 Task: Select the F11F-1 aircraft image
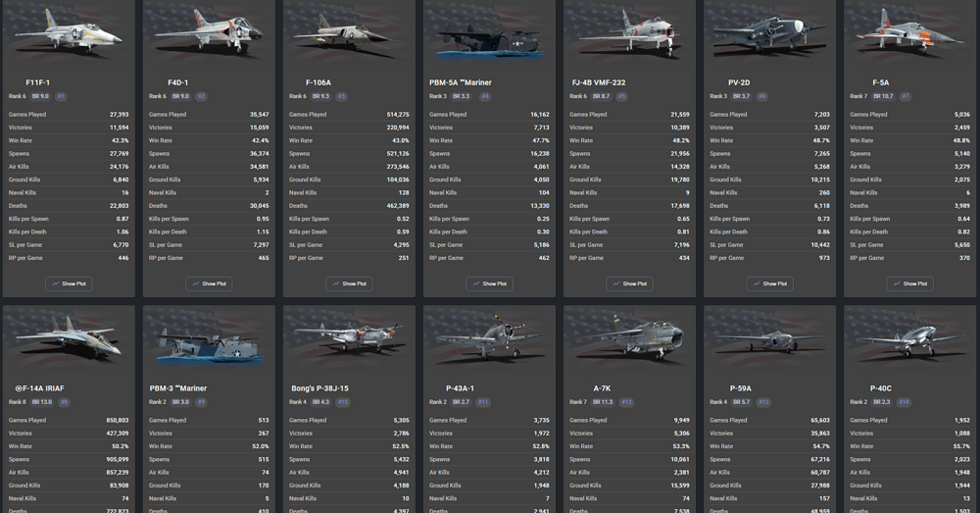[x=69, y=34]
